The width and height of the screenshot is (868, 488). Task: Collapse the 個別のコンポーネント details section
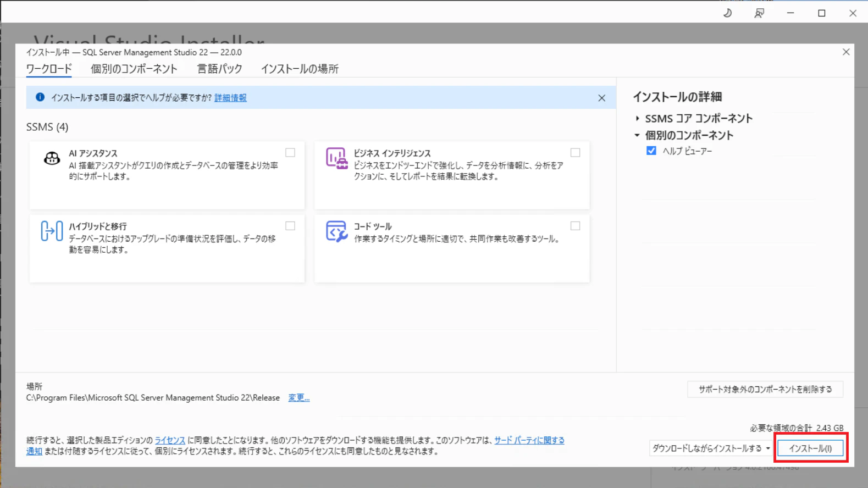pos(637,135)
